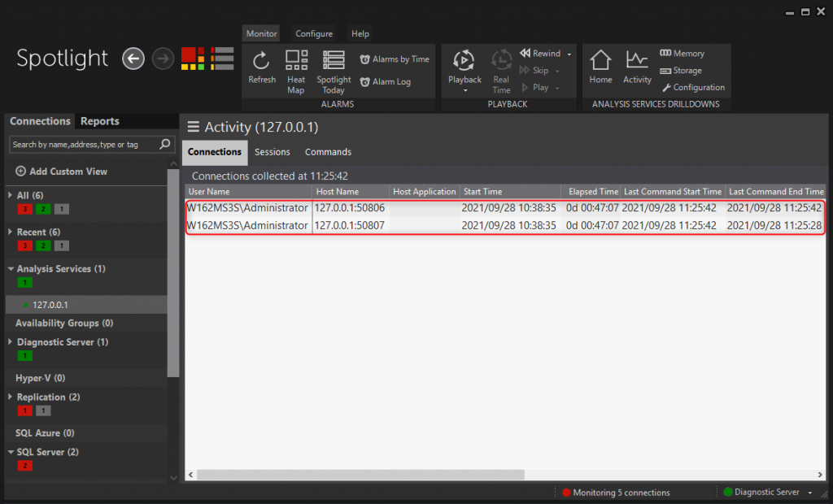The height and width of the screenshot is (504, 833).
Task: Click the Play control
Action: (x=535, y=87)
